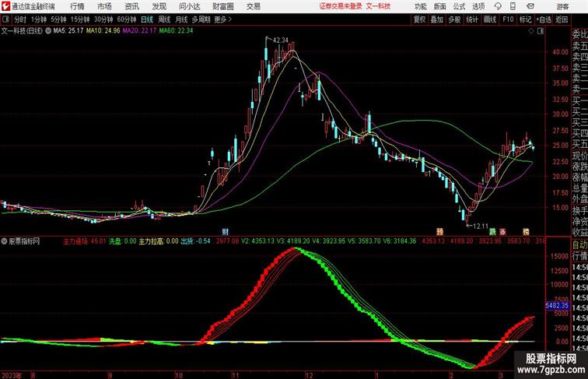Image resolution: width=588 pixels, height=379 pixels.
Task: Click the 多股 multi-stock button
Action: pyautogui.click(x=454, y=19)
